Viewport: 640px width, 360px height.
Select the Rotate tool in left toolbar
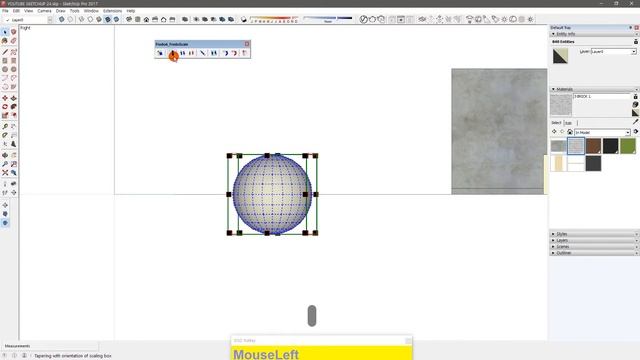[x=5, y=107]
